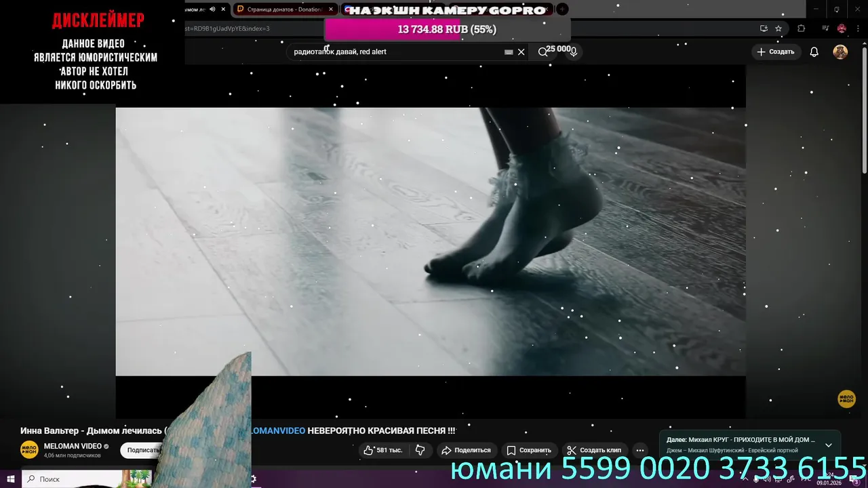The height and width of the screenshot is (488, 868).
Task: Click the donation goal progress bar
Action: [447, 29]
